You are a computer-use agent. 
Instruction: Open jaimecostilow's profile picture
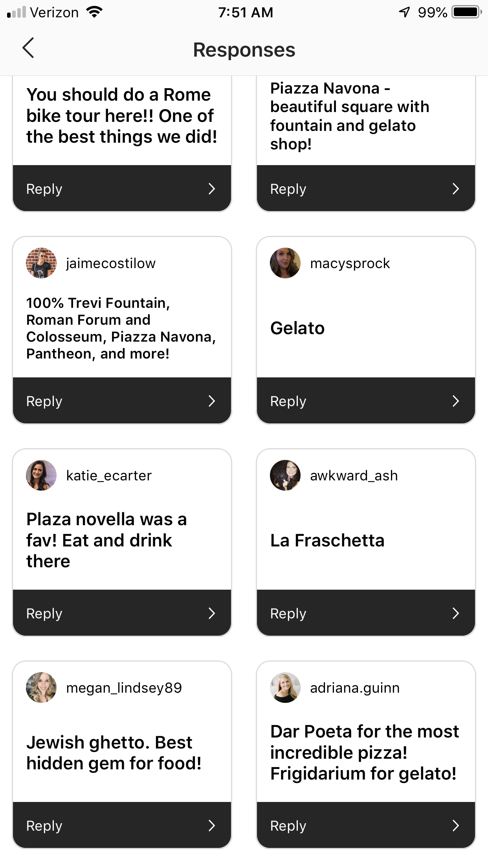click(41, 263)
